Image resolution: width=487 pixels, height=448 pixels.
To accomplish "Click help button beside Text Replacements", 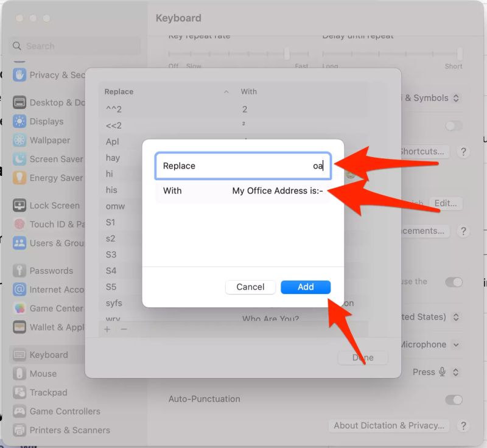I will pyautogui.click(x=463, y=231).
